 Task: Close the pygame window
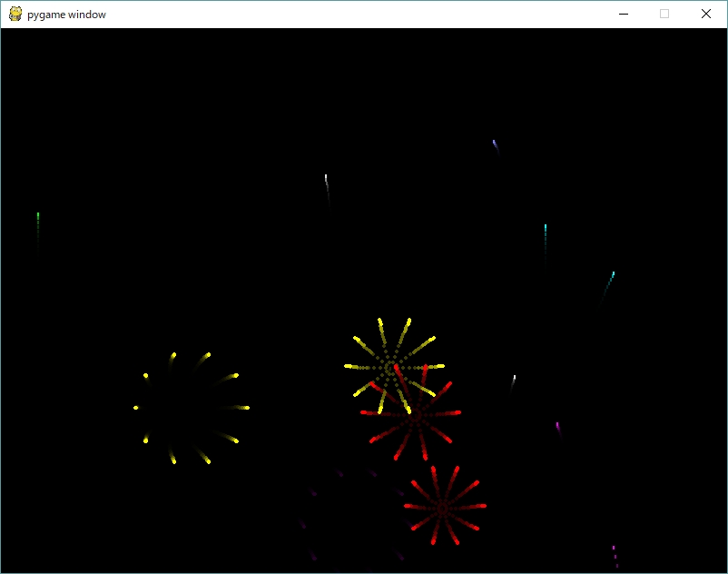point(705,14)
